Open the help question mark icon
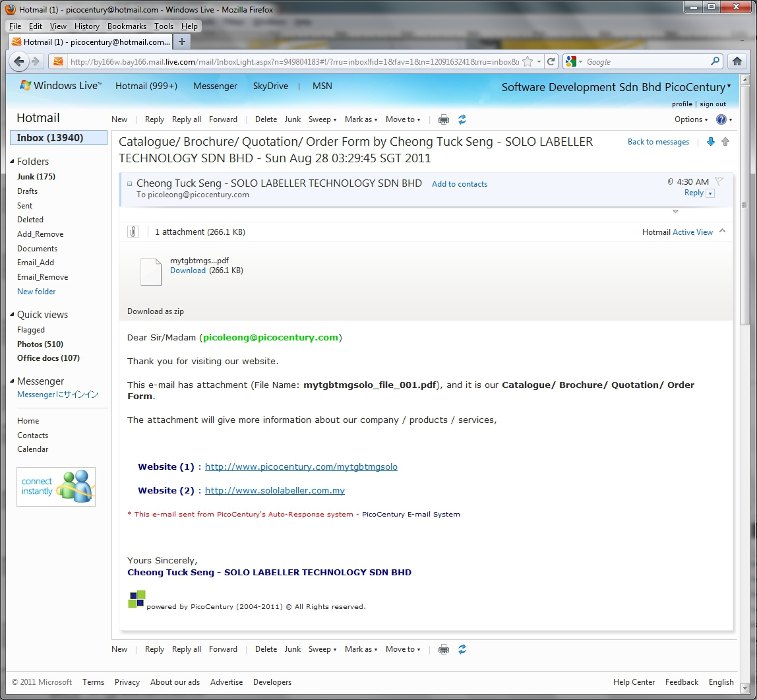This screenshot has width=757, height=700. pyautogui.click(x=721, y=119)
